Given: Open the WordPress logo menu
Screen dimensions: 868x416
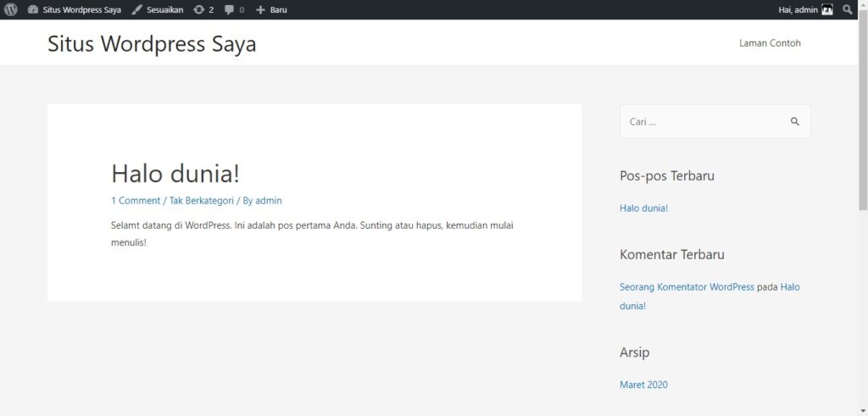Looking at the screenshot, I should coord(10,9).
